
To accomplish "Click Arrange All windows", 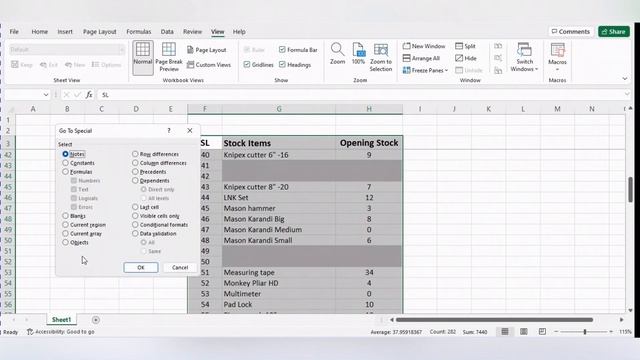I will [x=421, y=58].
